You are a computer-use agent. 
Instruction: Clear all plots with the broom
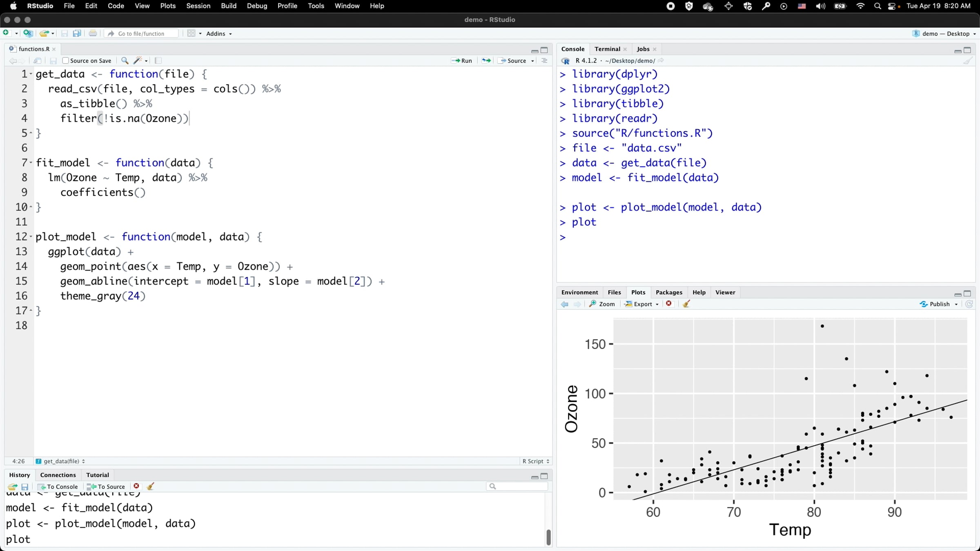click(x=686, y=304)
